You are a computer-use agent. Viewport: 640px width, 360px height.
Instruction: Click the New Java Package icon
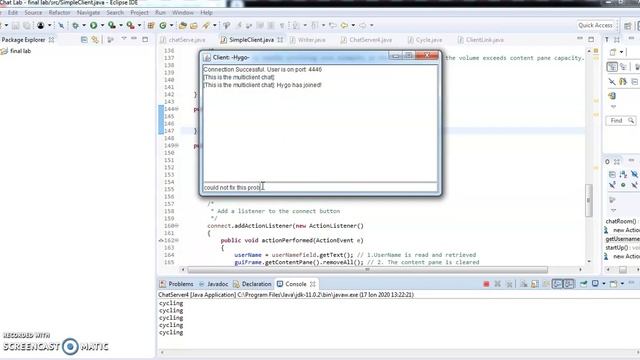pyautogui.click(x=151, y=25)
